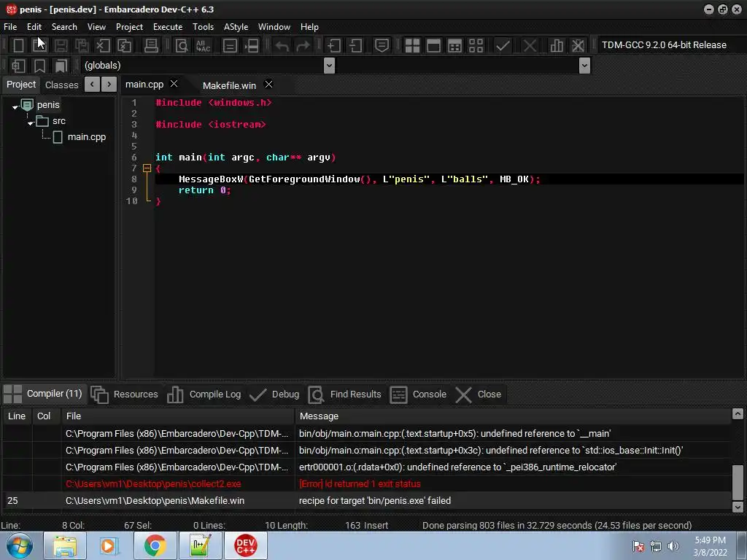This screenshot has width=747, height=560.
Task: Open the Resources bottom tab
Action: pos(124,394)
